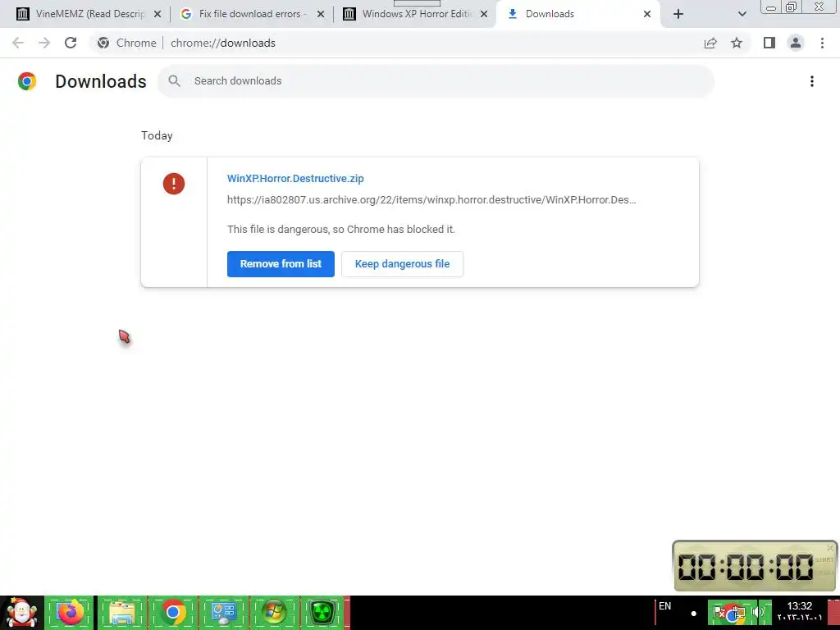The width and height of the screenshot is (840, 630).
Task: Click the red dangerous file warning icon
Action: click(x=174, y=184)
